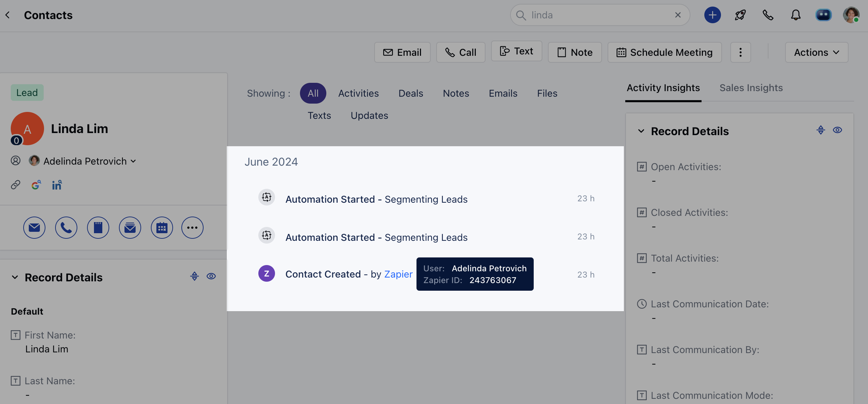868x404 pixels.
Task: Click Schedule Meeting button
Action: [x=664, y=52]
